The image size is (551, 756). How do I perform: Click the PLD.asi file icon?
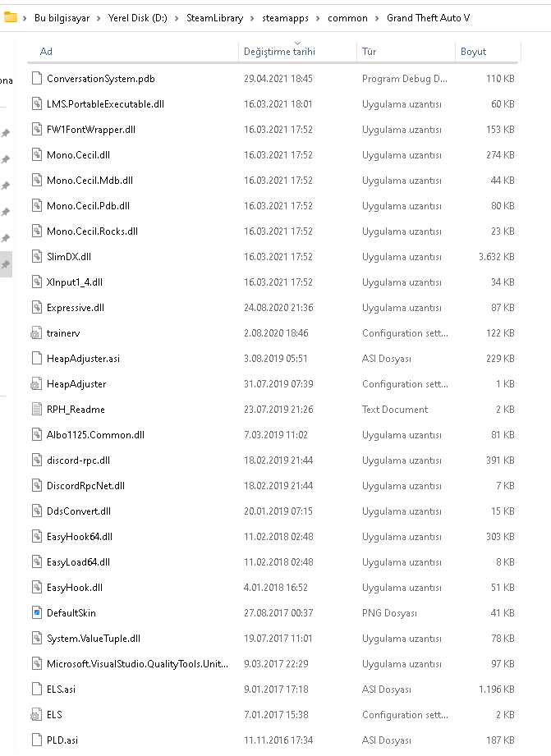pyautogui.click(x=37, y=740)
